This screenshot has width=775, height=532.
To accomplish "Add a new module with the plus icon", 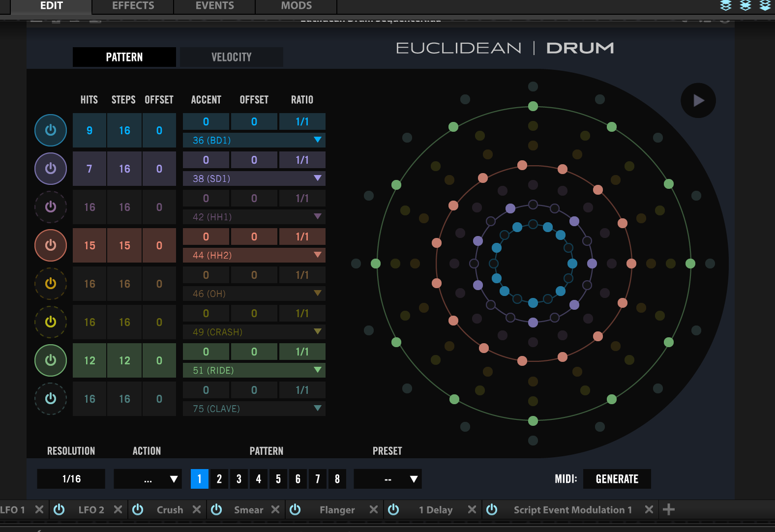I will [669, 509].
